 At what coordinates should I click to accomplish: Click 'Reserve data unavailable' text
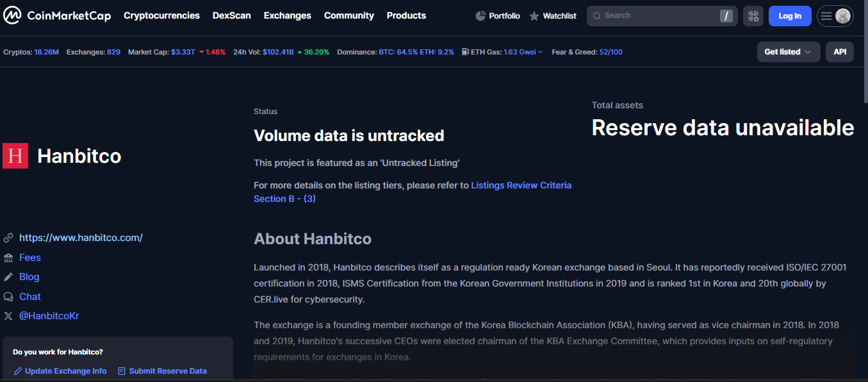coord(723,128)
